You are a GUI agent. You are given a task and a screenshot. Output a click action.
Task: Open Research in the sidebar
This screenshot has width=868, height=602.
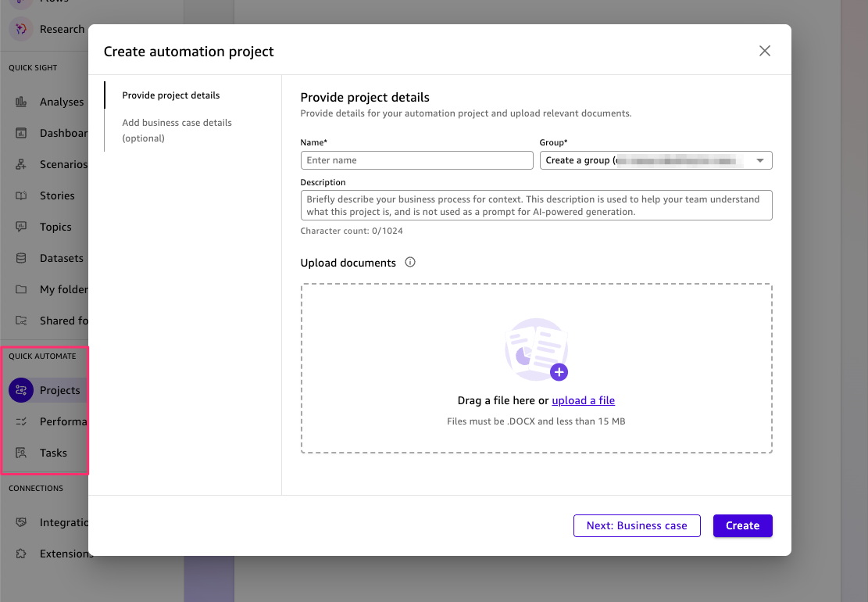[61, 29]
